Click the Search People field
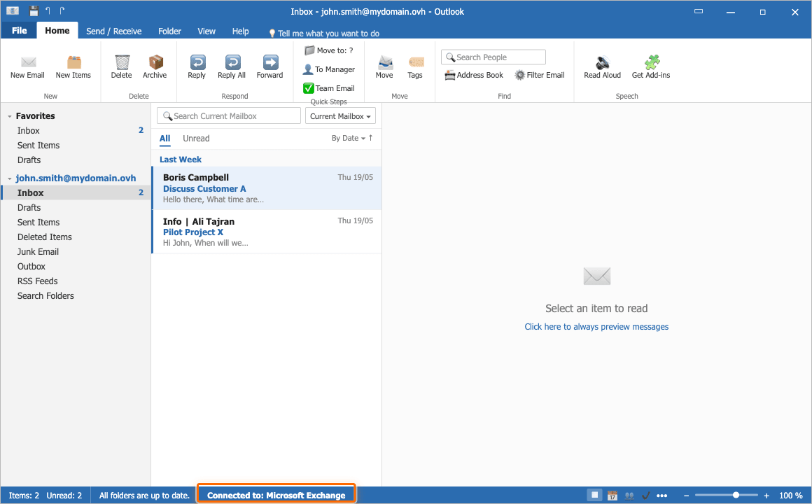812x504 pixels. coord(493,57)
